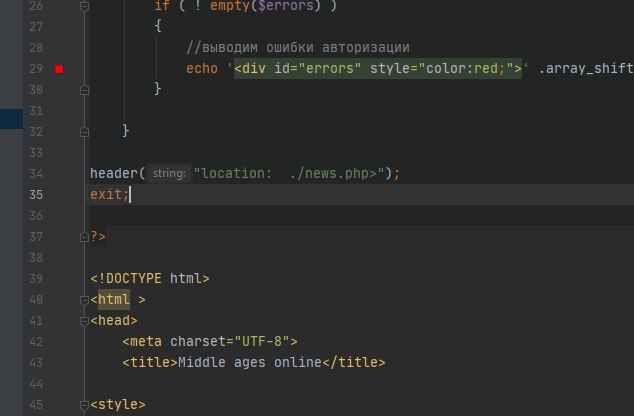634x416 pixels.
Task: Click line number 35 in the gutter
Action: click(x=36, y=194)
